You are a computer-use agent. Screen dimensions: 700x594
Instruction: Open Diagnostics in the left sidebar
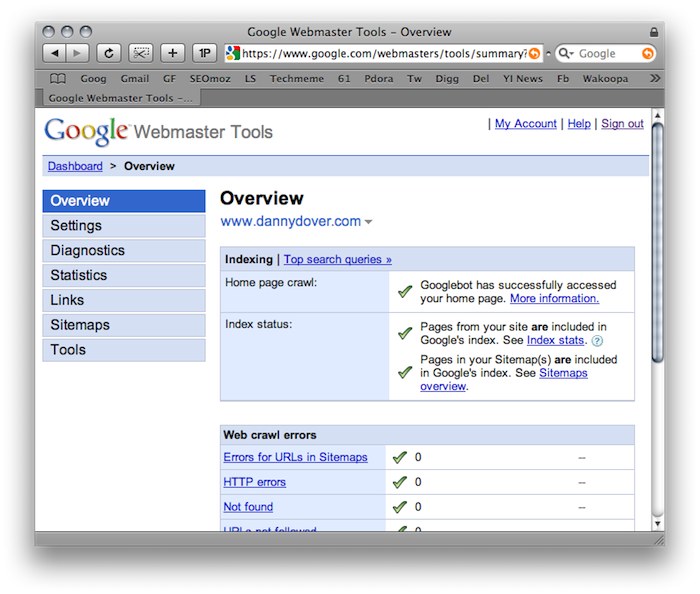(x=124, y=250)
